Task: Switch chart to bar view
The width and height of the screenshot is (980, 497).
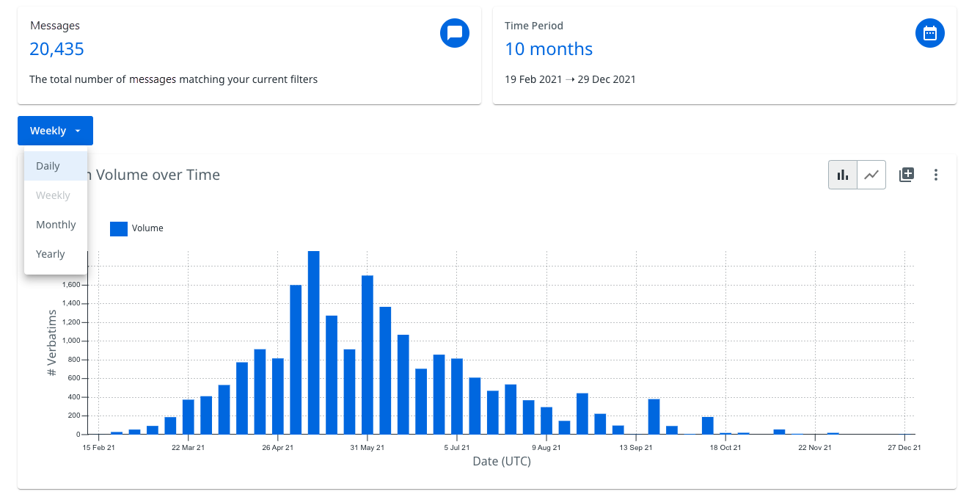Action: tap(843, 175)
